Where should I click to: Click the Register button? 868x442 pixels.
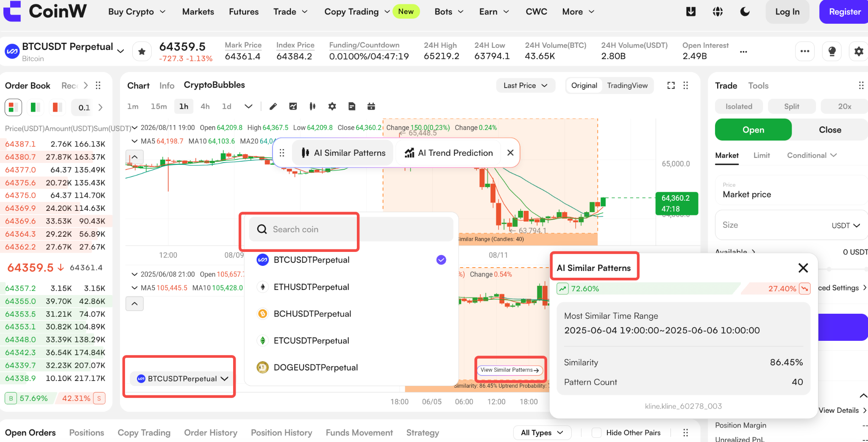(x=844, y=12)
